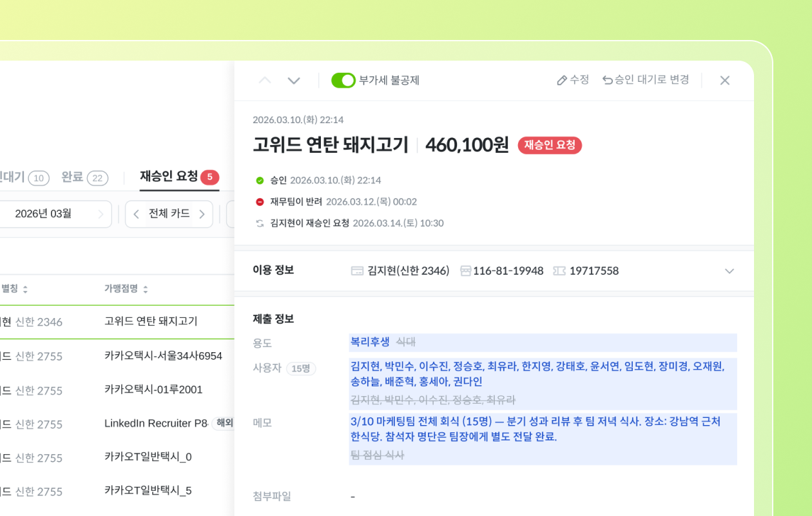Click the 수정 edit button

573,80
